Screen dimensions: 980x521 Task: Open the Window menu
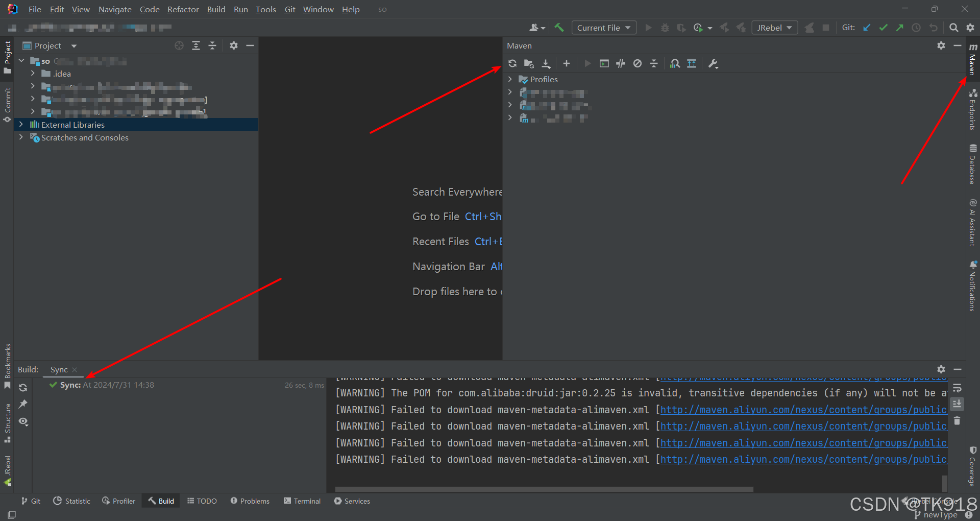click(318, 9)
